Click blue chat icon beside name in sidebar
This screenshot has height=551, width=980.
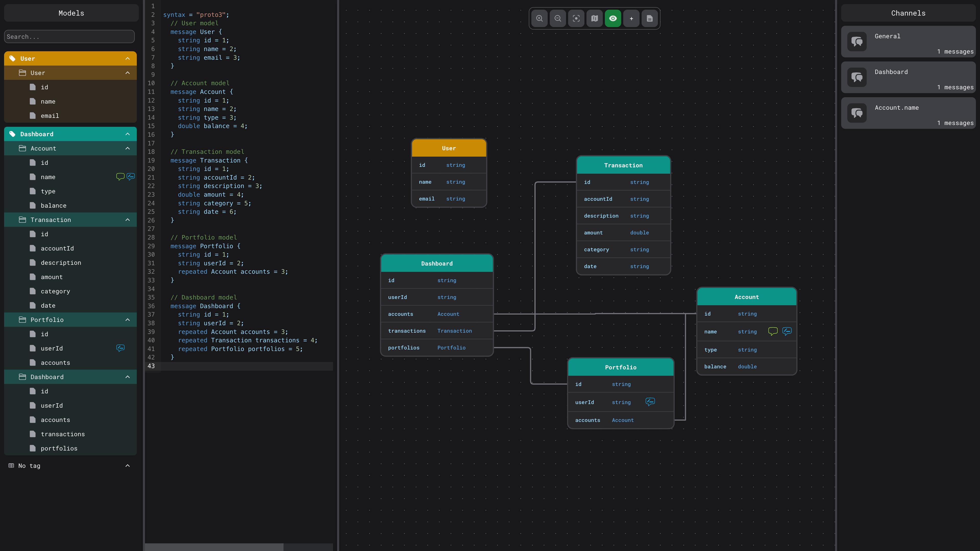(x=130, y=177)
